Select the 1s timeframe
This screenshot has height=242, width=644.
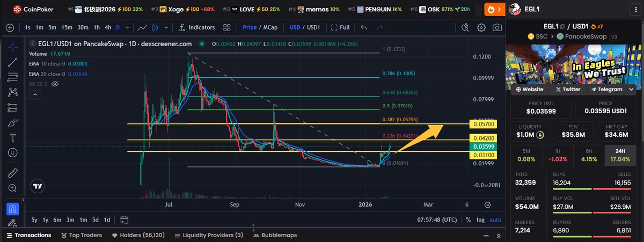[x=28, y=27]
